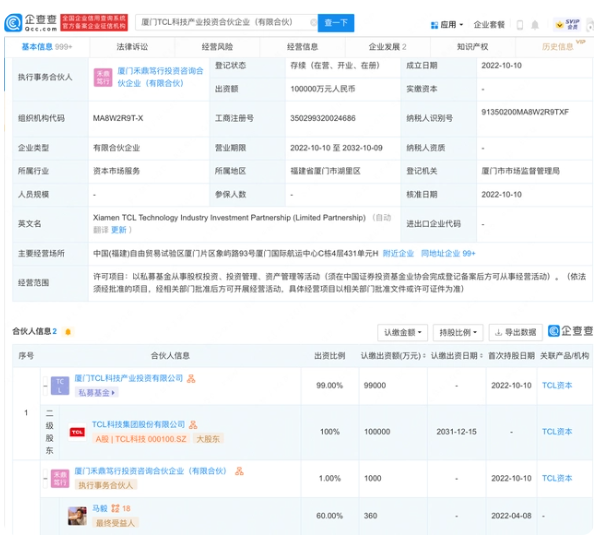
Task: Open the 马毅 person link
Action: [x=100, y=508]
